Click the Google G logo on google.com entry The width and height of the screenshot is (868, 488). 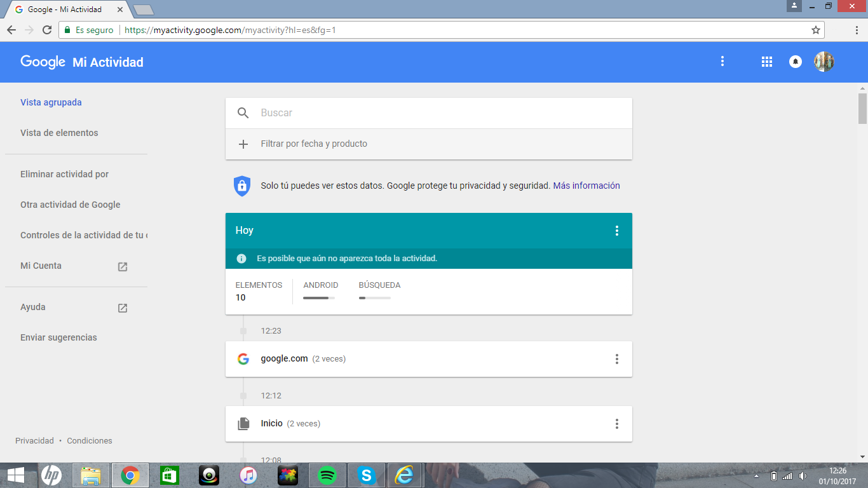coord(243,359)
